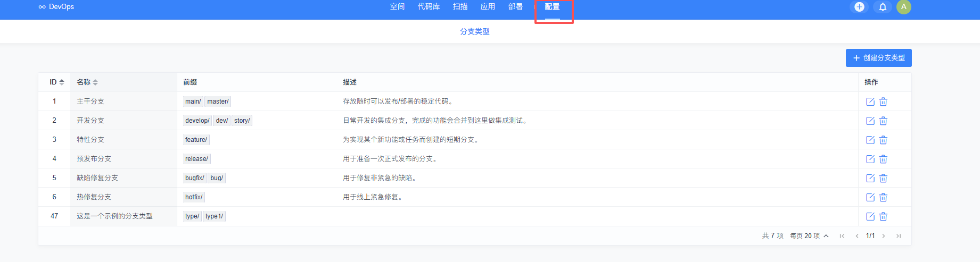This screenshot has height=262, width=980.
Task: Click the edit icon for 主干分支 row
Action: (870, 102)
